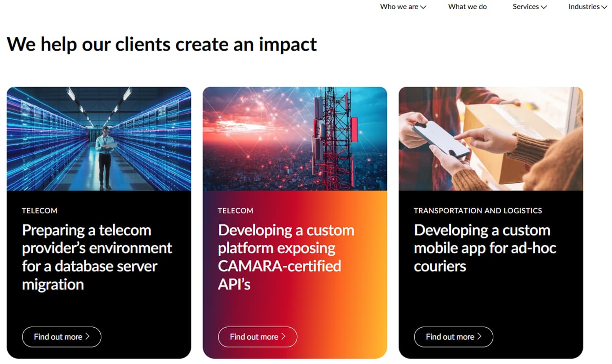Open the database server migration headline
The image size is (612, 364).
point(97,257)
